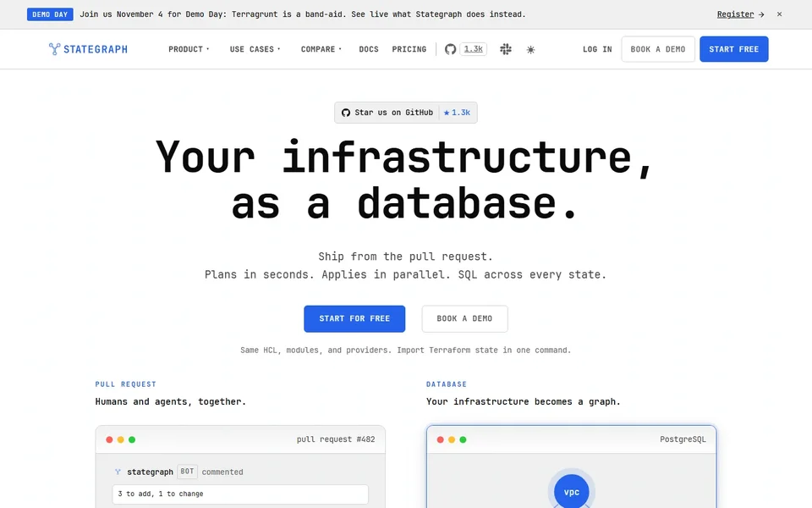
Task: Click the vpc node in the PostgreSQL graph
Action: [571, 491]
